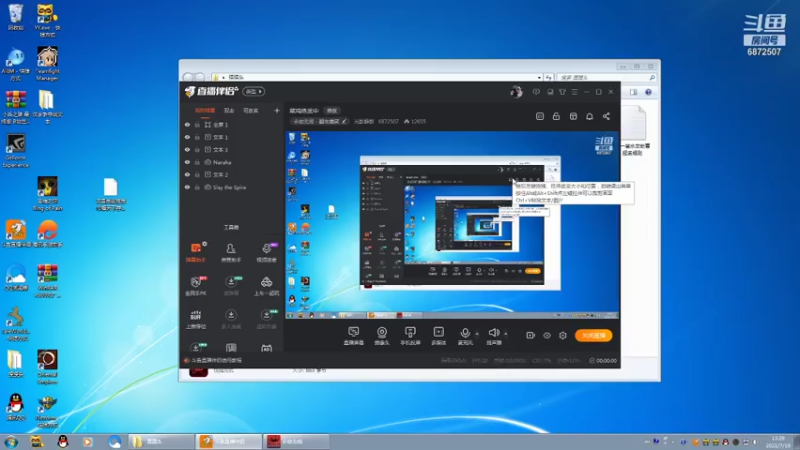Click the orange 关闭直播 button

[x=594, y=335]
